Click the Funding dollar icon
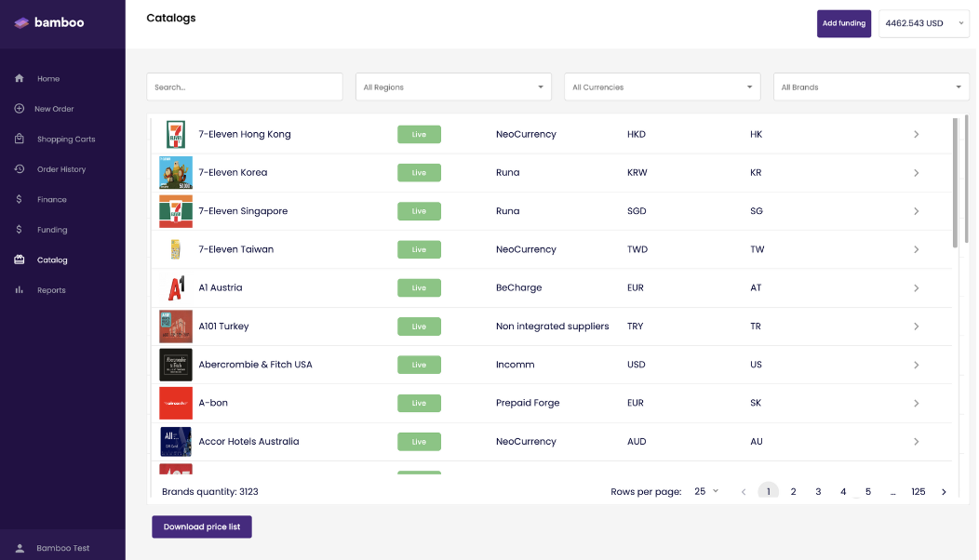This screenshot has width=979, height=560. (20, 229)
